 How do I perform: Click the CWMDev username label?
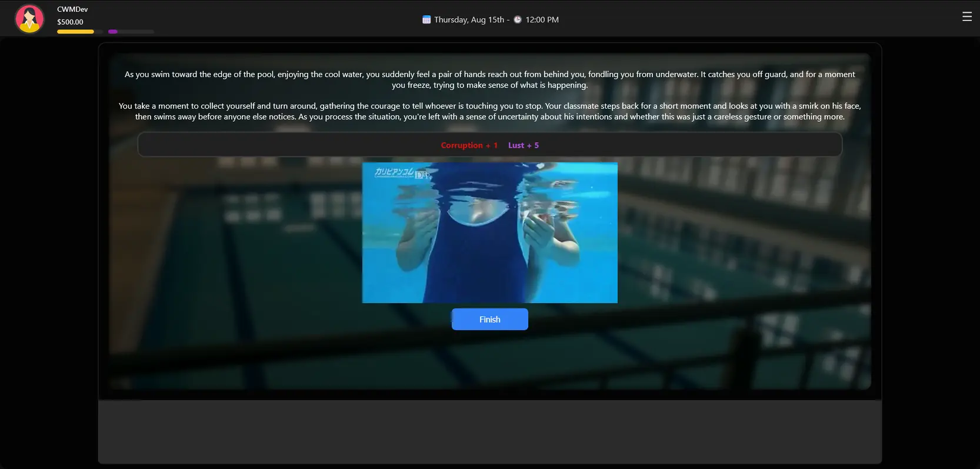tap(72, 9)
